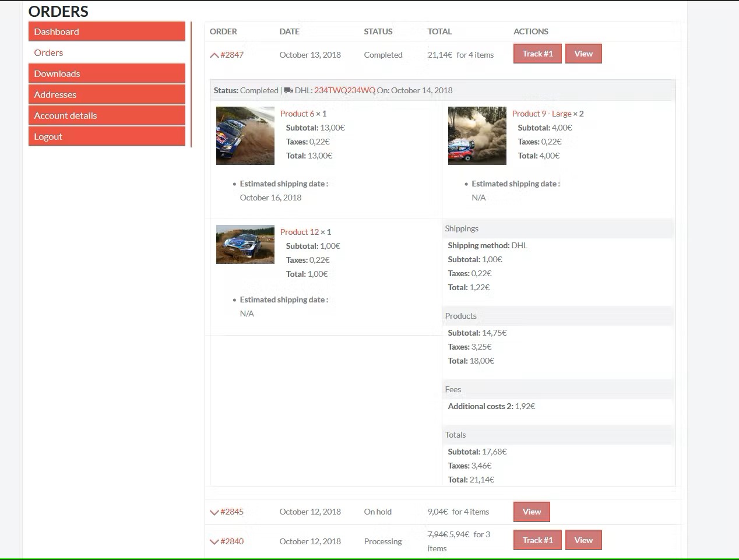739x560 pixels.
Task: Click Additional costs 2: 1,92€ line
Action: [491, 406]
